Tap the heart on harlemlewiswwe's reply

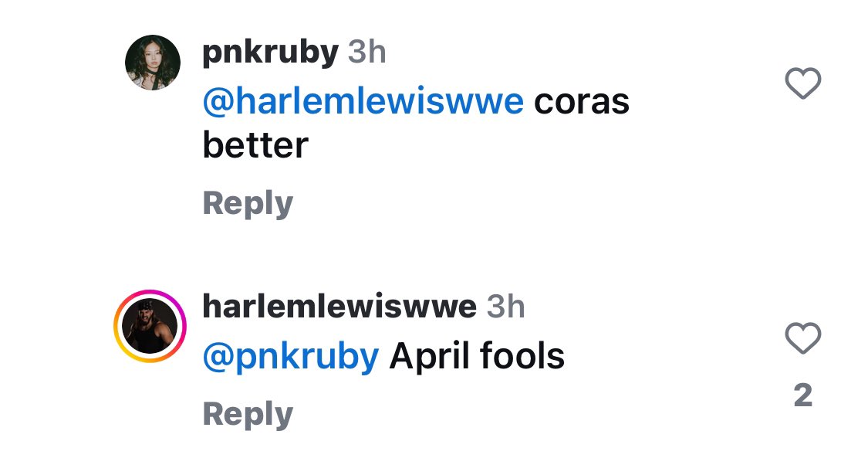coord(802,338)
